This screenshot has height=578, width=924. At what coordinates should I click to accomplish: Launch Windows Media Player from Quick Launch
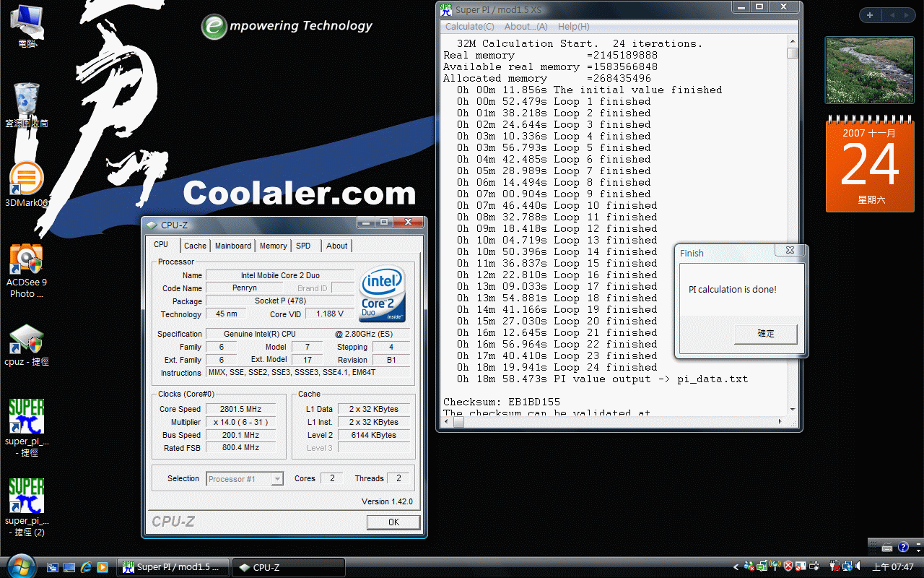pyautogui.click(x=103, y=567)
